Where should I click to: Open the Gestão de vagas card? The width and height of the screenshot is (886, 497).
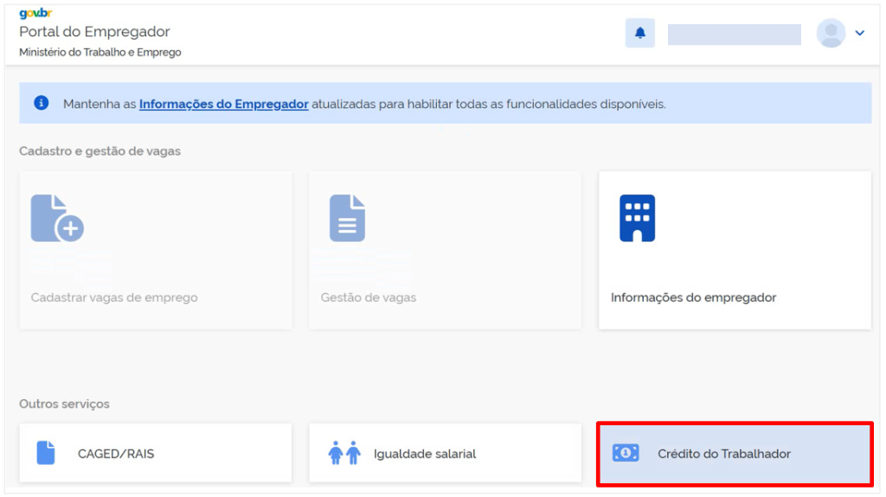(x=445, y=250)
